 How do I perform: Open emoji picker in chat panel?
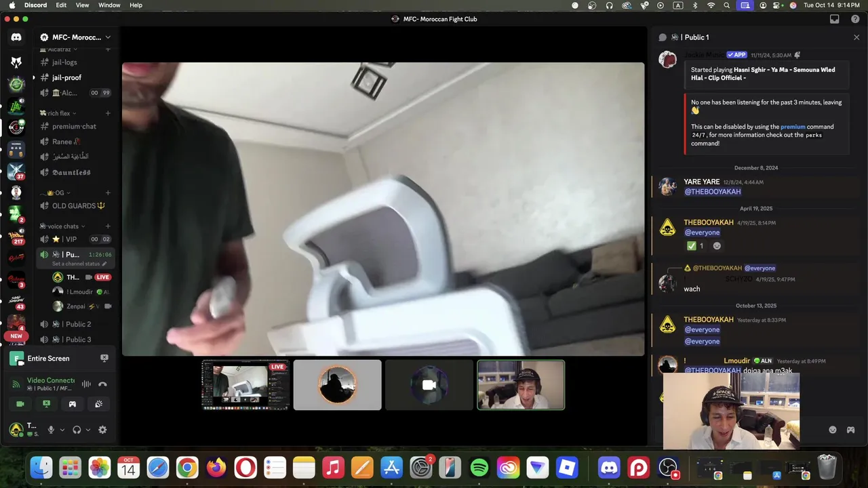(x=833, y=430)
